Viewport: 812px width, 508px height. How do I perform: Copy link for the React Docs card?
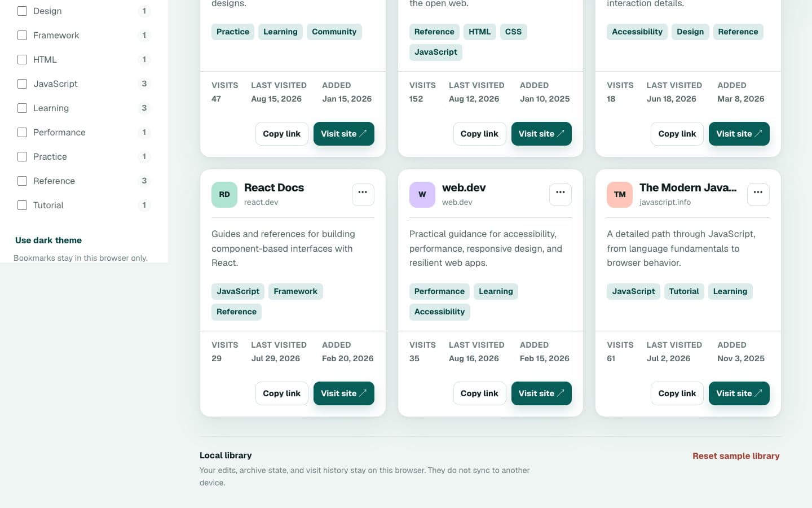(x=282, y=393)
